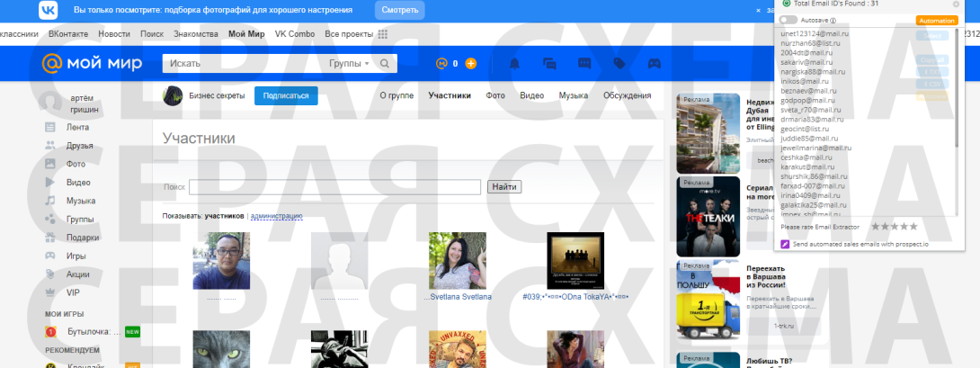Open the group Музыка tab
The width and height of the screenshot is (980, 368).
(x=573, y=95)
